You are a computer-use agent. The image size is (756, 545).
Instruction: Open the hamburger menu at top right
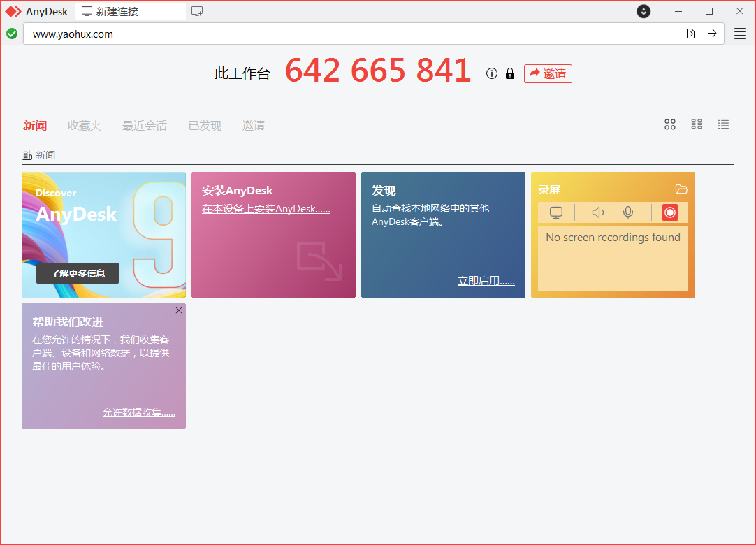pyautogui.click(x=739, y=33)
